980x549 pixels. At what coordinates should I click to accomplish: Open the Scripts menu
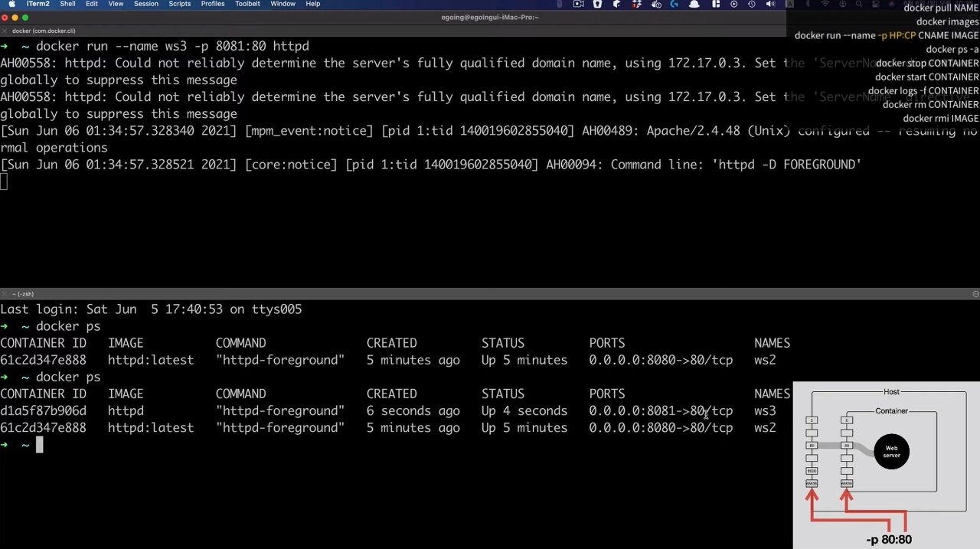click(x=180, y=4)
